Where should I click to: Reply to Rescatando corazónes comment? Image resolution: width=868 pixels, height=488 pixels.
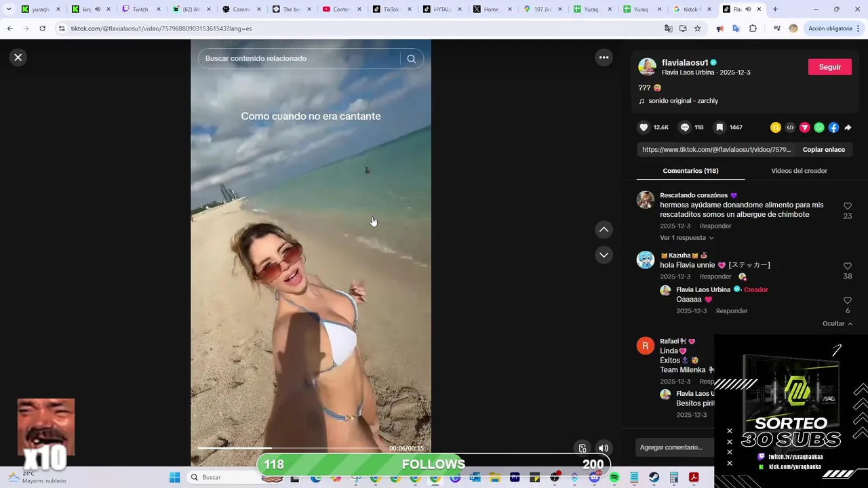tap(715, 226)
